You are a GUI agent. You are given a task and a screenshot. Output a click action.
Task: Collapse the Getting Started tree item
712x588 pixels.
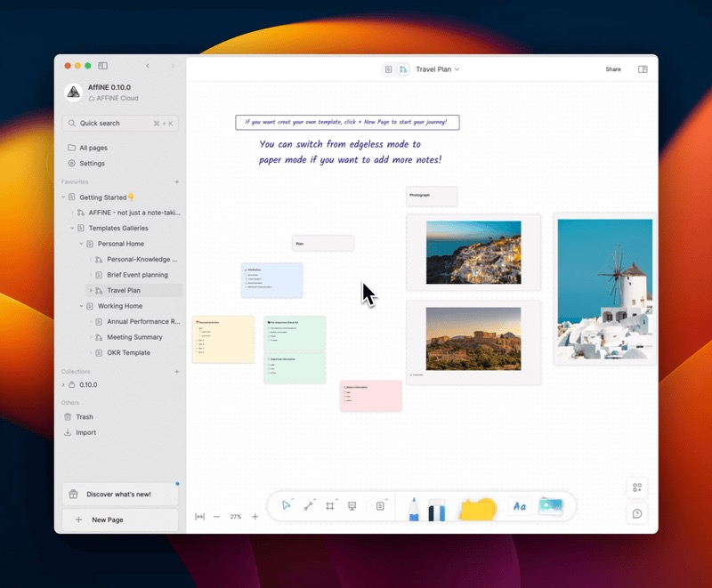[x=63, y=197]
